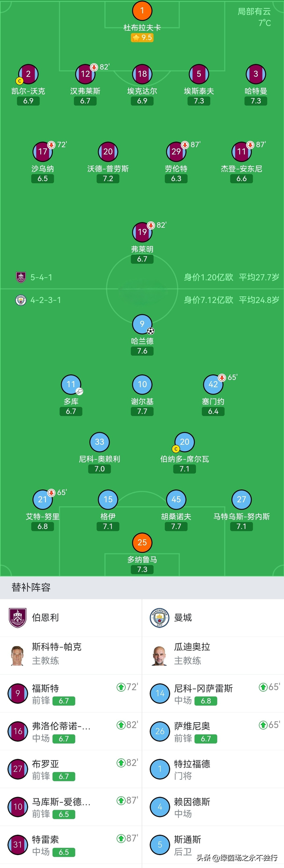Click Manchester City crest beside 4-2-3-1
The height and width of the screenshot is (868, 284).
click(21, 300)
